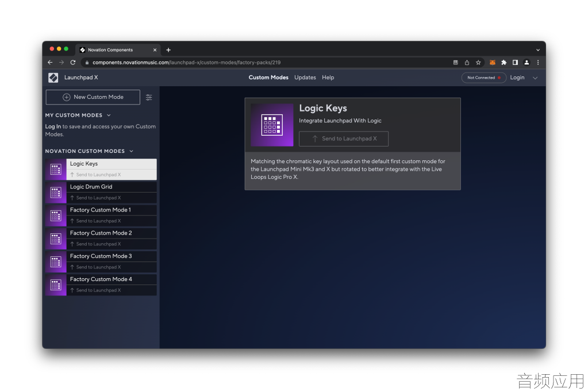Open the browser extensions puzzle icon

point(504,63)
